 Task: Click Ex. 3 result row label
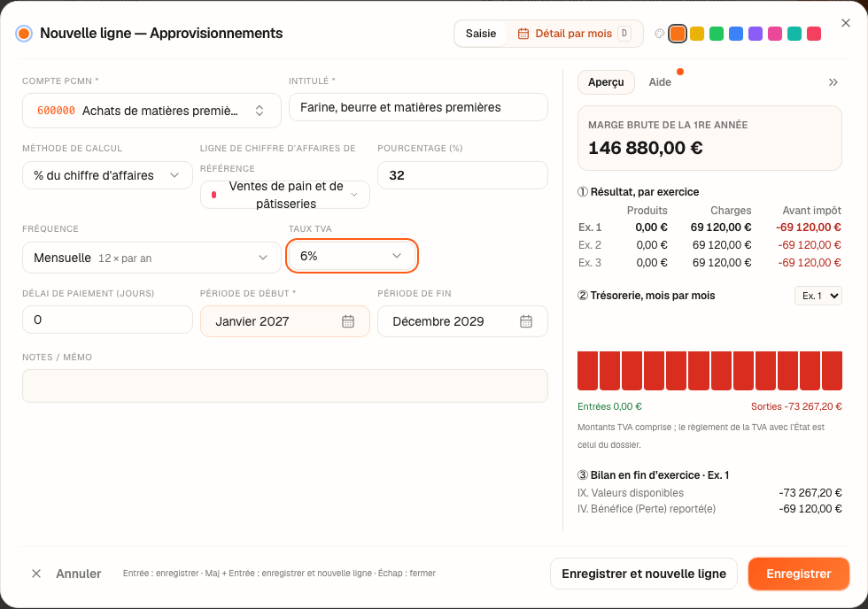click(x=590, y=263)
